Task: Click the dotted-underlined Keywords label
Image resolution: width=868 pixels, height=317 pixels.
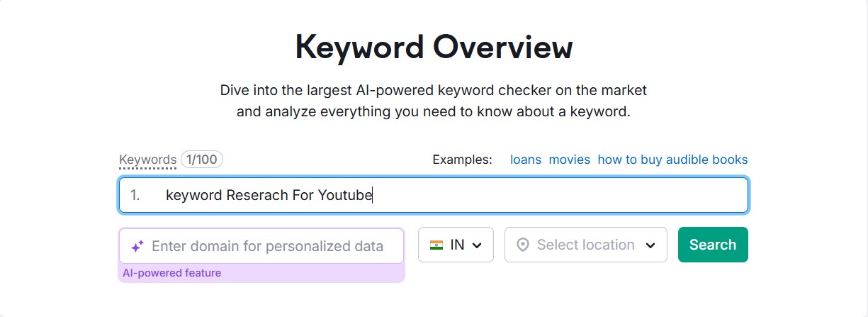Action: 147,160
